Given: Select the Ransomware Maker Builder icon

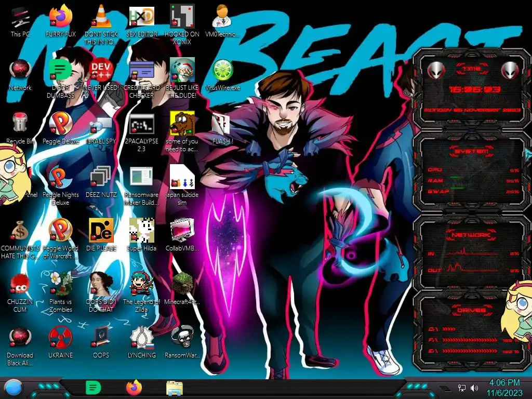Looking at the screenshot, I should [x=142, y=186].
